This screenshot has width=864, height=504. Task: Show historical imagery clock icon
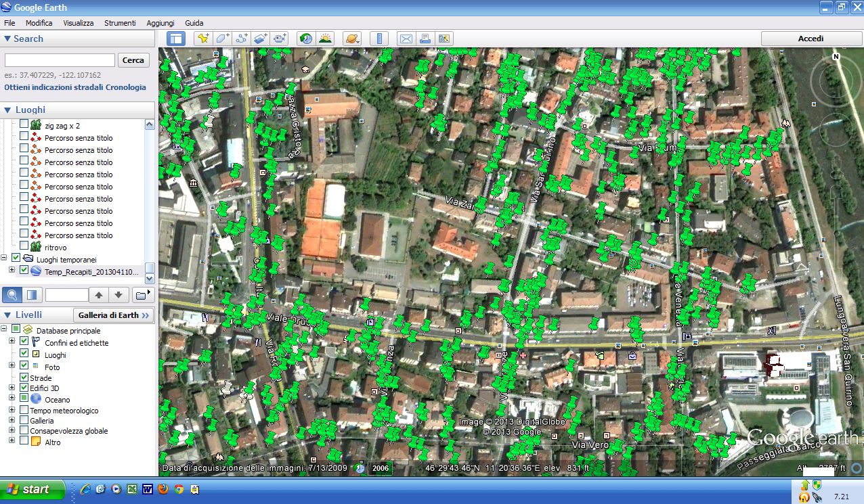pyautogui.click(x=306, y=39)
